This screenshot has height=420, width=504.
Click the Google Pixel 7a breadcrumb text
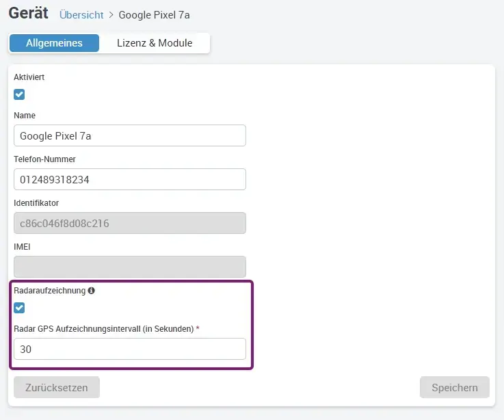click(153, 14)
